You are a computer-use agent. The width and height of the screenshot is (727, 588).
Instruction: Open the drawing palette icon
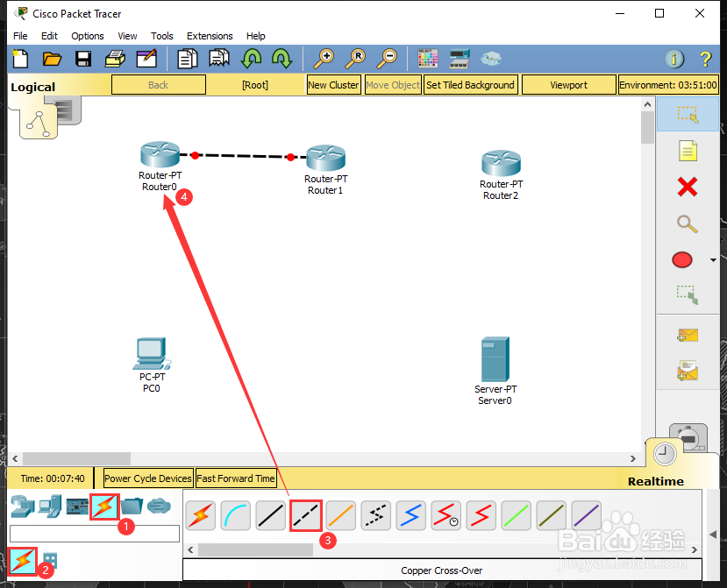(x=427, y=59)
